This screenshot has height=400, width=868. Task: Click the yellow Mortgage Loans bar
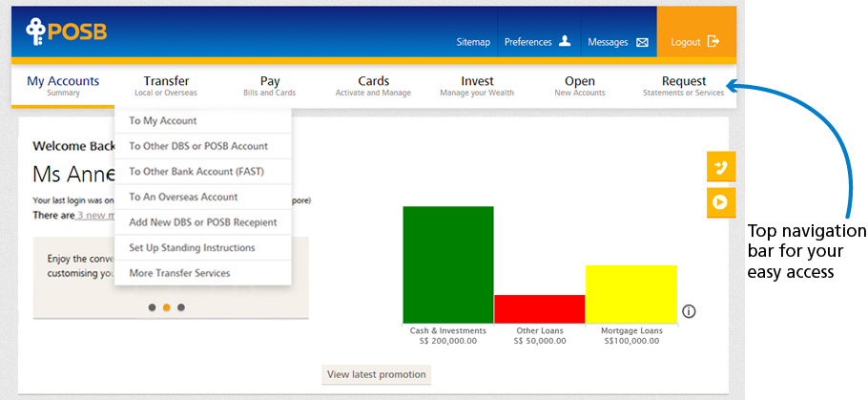[630, 294]
